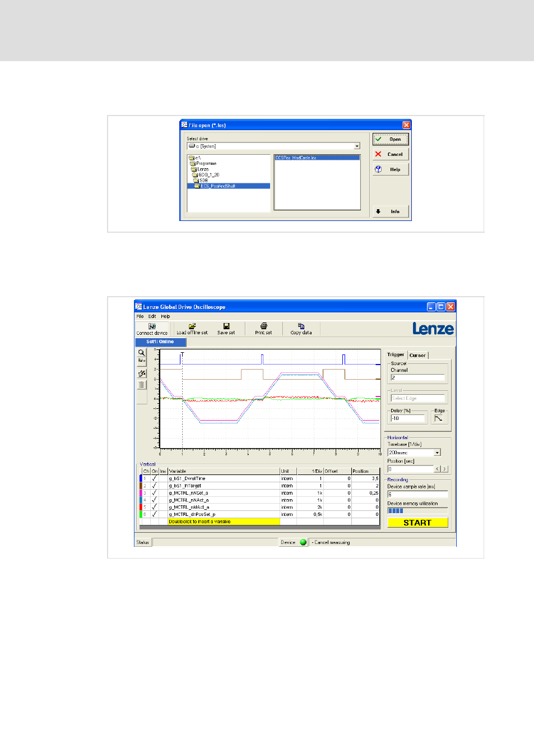Toggle On checkmark for g_MCTRL_nNSet_a
The height and width of the screenshot is (756, 534).
[154, 493]
